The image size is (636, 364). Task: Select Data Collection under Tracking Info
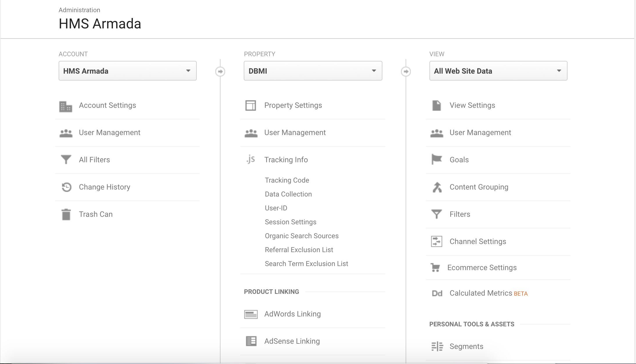pyautogui.click(x=288, y=194)
